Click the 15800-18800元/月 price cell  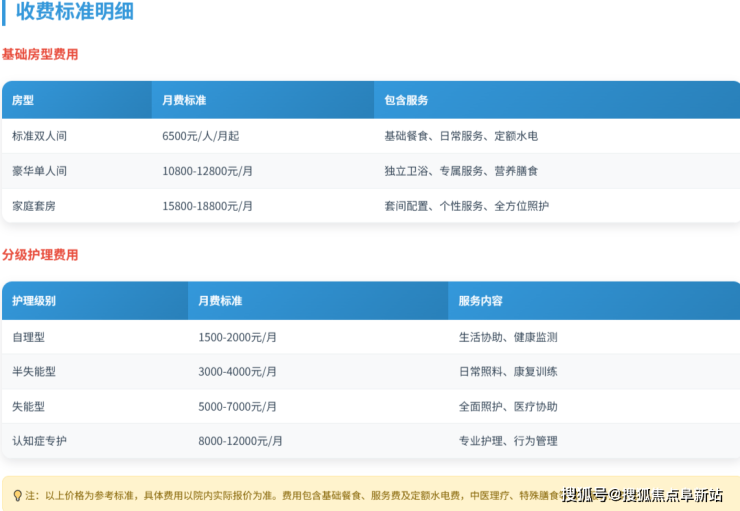[x=207, y=206]
